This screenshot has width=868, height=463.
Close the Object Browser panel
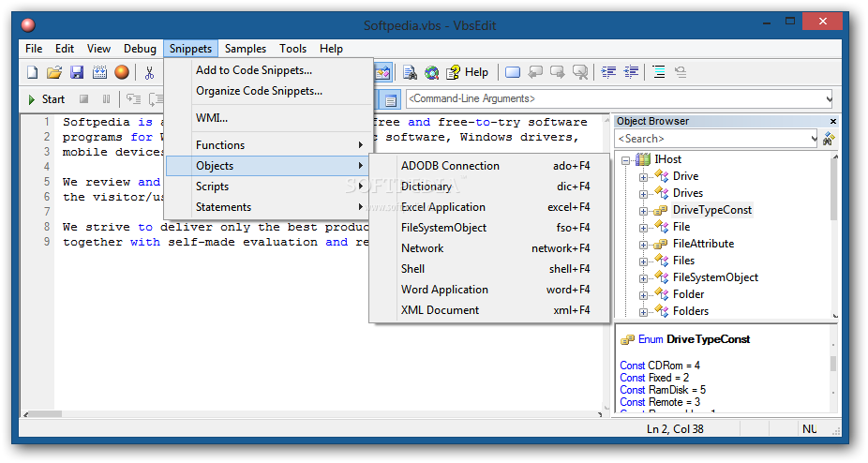(833, 121)
